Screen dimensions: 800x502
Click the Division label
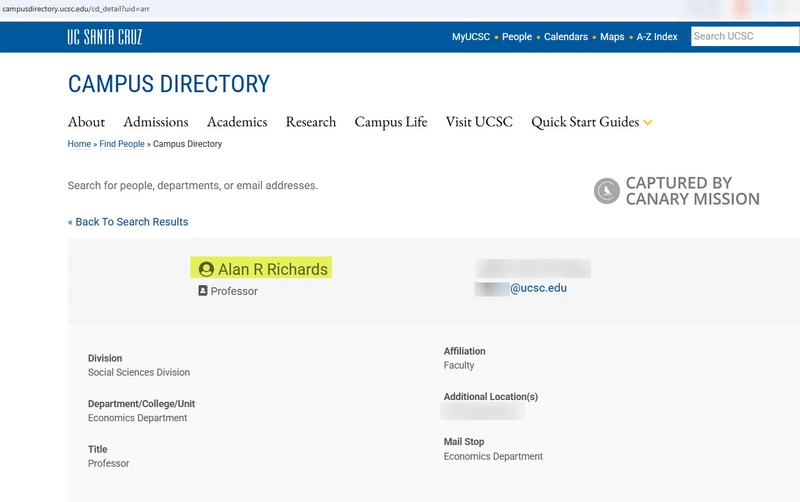coord(105,358)
